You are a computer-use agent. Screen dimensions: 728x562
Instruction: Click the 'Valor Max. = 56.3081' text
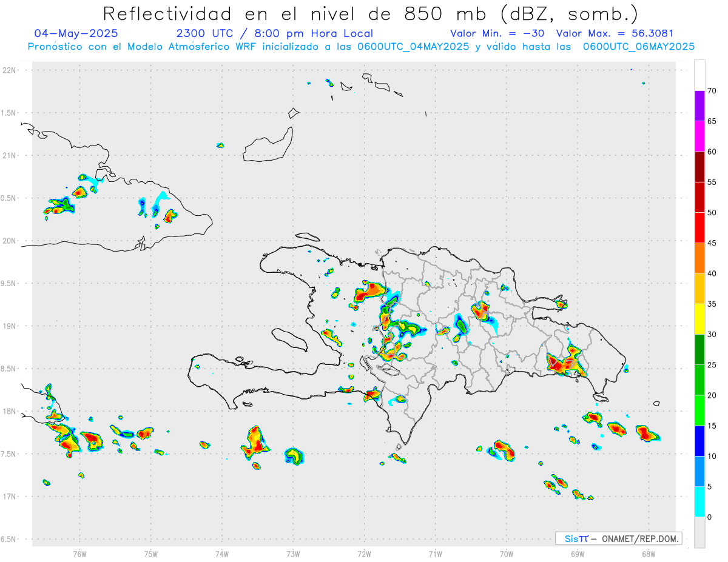tap(615, 33)
